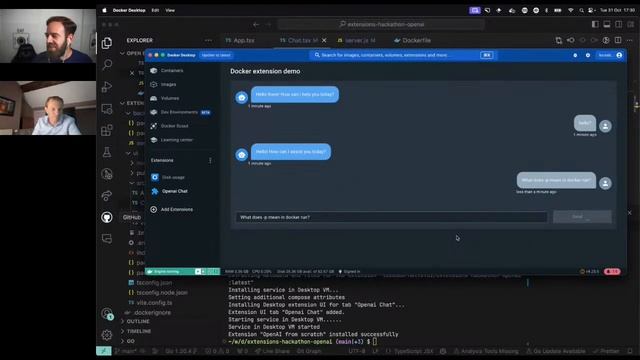
Task: Open Run and Debug view in VS Code
Action: click(x=107, y=87)
